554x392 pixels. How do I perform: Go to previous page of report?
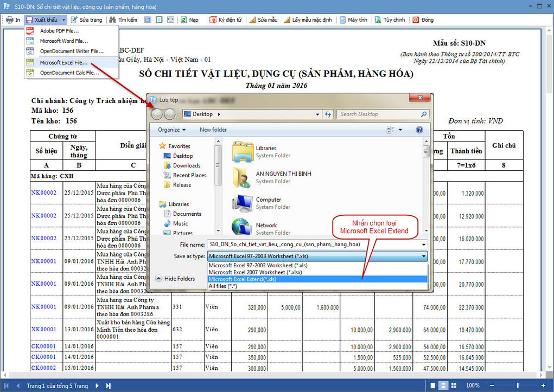tap(18, 385)
